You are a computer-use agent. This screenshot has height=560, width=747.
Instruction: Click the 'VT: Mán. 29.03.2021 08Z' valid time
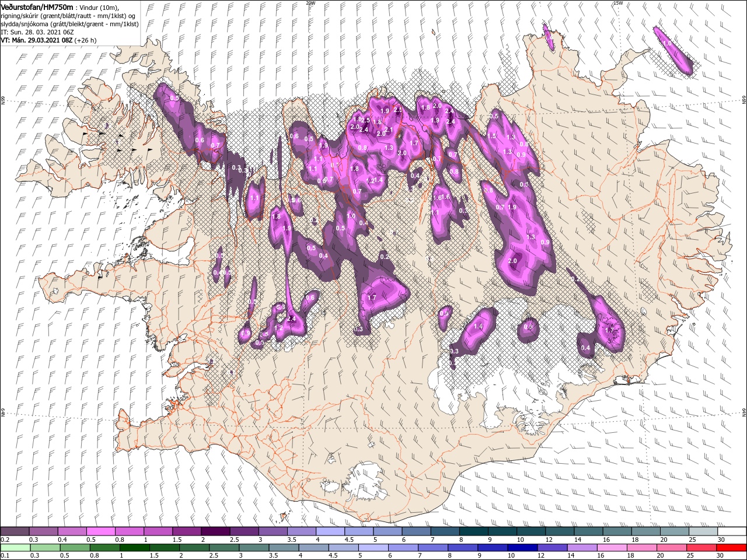tap(36, 40)
